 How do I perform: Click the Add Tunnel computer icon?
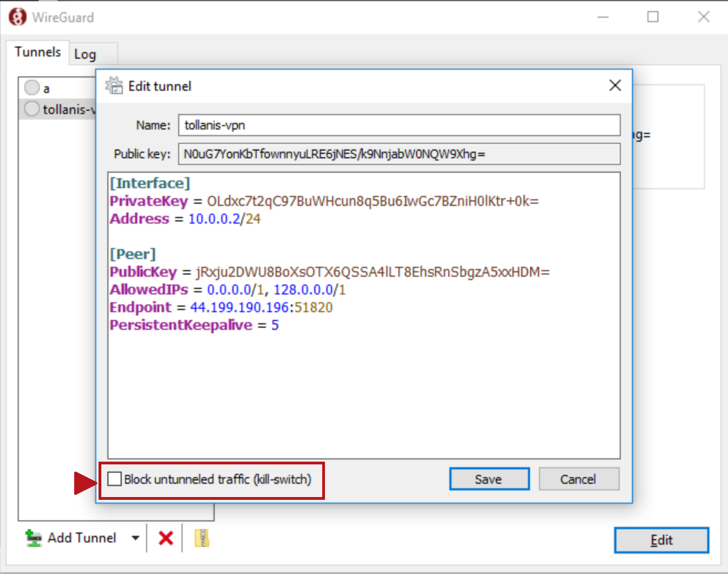coord(34,538)
